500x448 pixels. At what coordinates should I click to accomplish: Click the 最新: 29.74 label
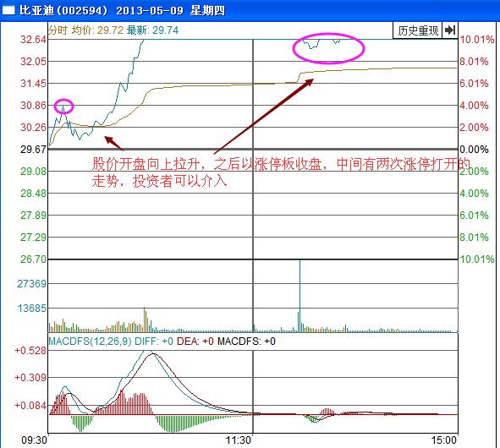[x=152, y=30]
